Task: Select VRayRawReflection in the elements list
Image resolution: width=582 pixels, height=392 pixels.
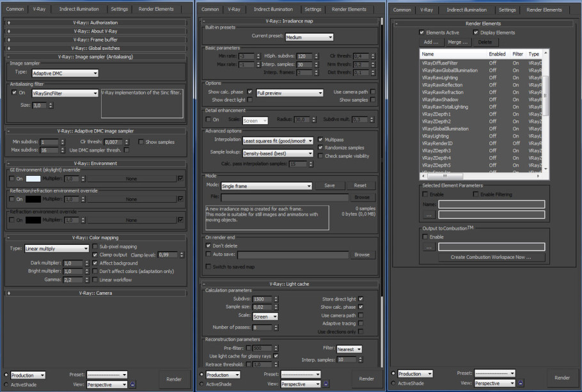Action: 442,85
